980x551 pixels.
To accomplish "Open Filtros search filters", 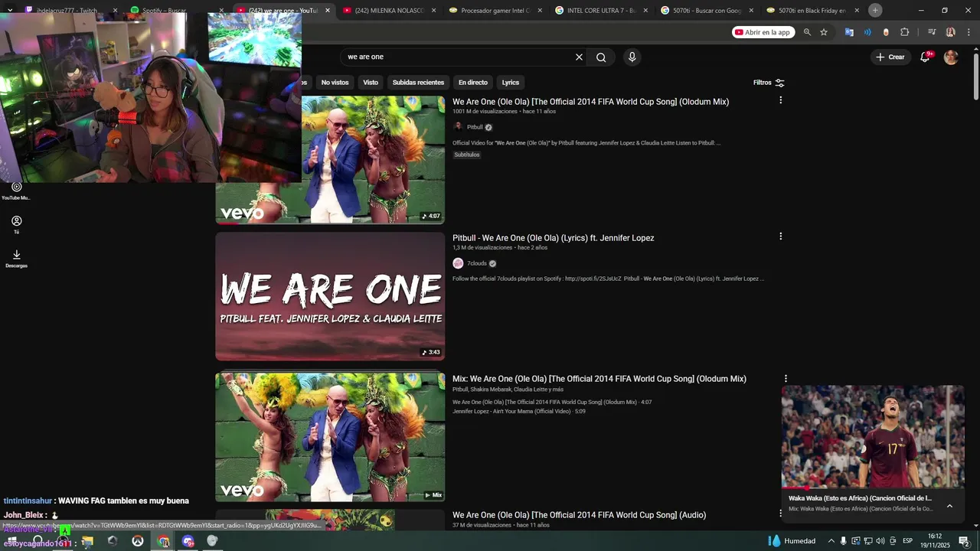I will tap(769, 83).
